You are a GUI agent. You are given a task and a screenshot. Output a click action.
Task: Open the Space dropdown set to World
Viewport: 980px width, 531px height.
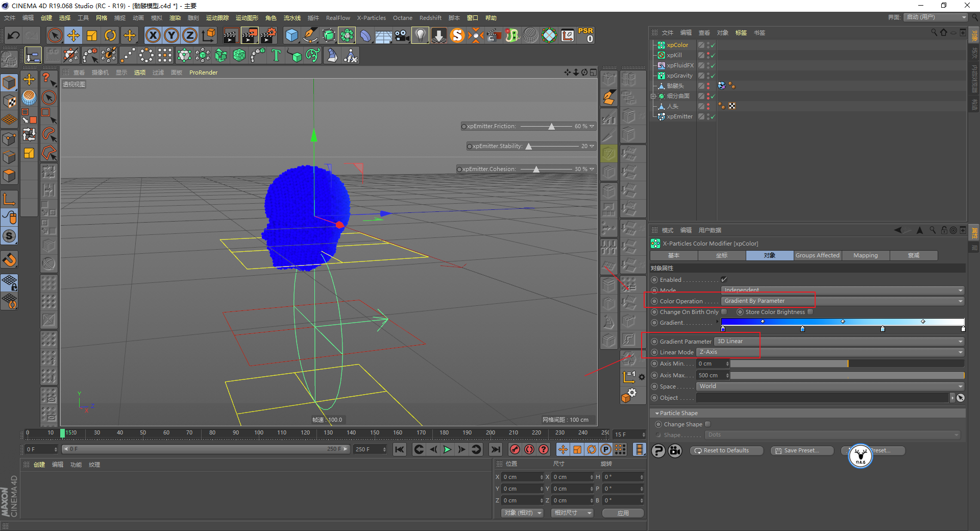coord(830,387)
